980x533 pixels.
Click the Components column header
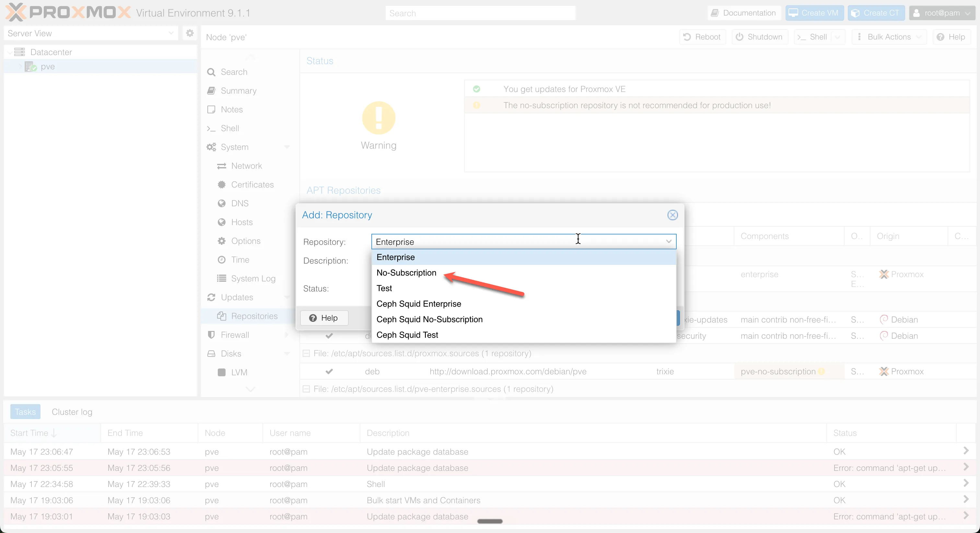coord(789,236)
